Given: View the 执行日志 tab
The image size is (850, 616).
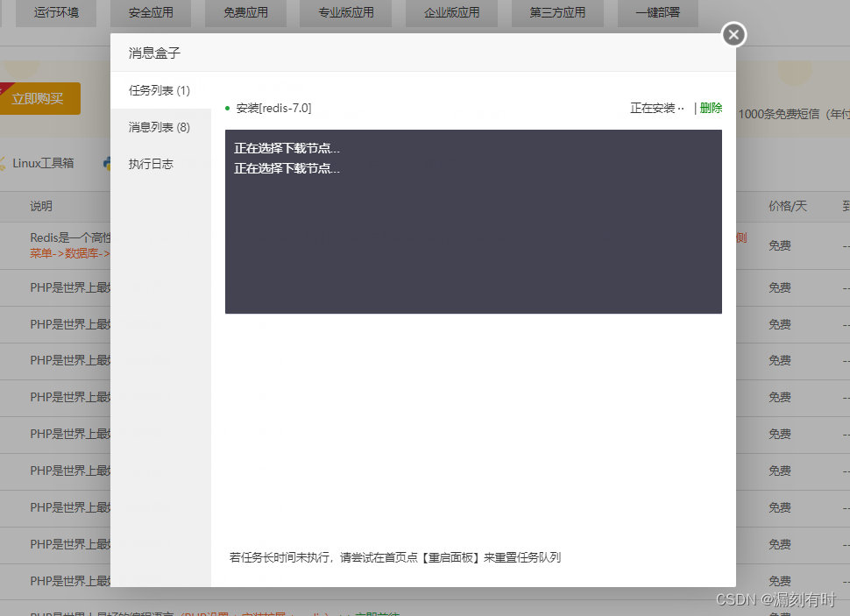Looking at the screenshot, I should pos(152,163).
